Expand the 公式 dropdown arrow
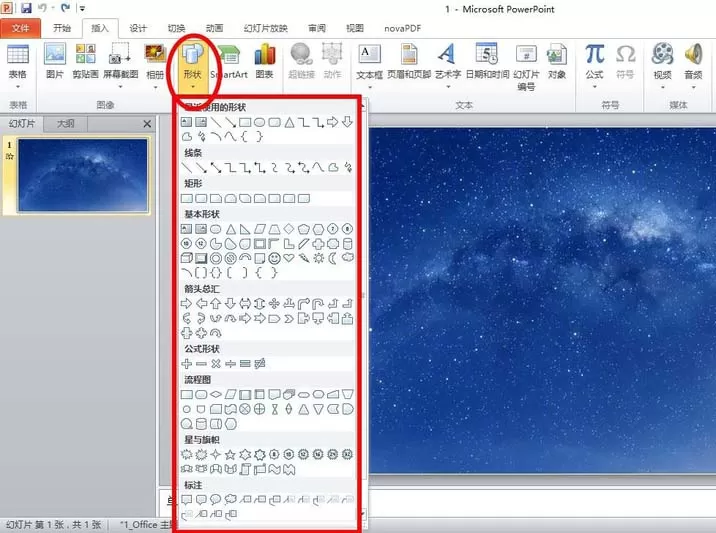Viewport: 716px width, 533px height. pos(595,86)
